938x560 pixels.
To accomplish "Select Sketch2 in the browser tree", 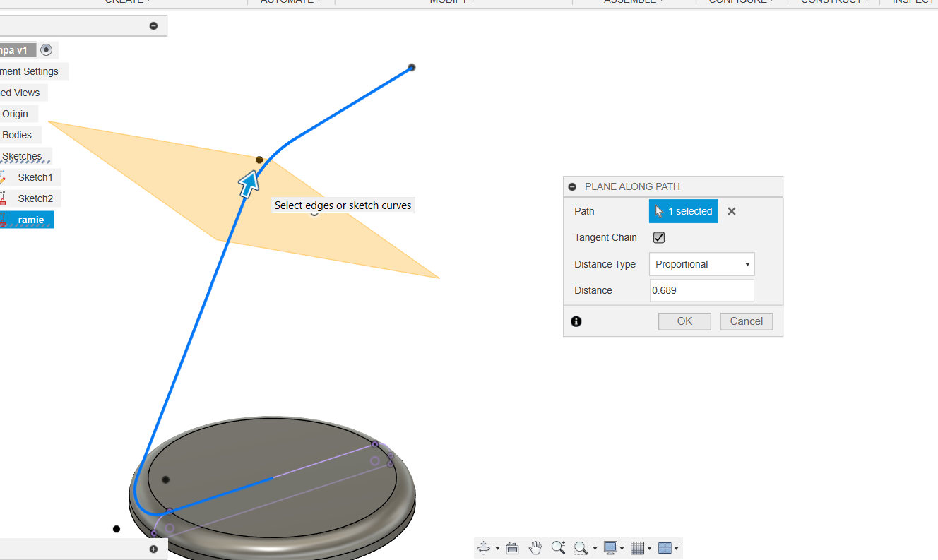I will coord(35,198).
